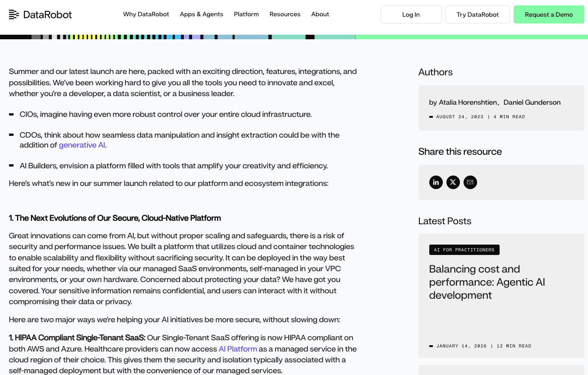Click the green Request a Demo button
588x375 pixels.
pos(549,14)
